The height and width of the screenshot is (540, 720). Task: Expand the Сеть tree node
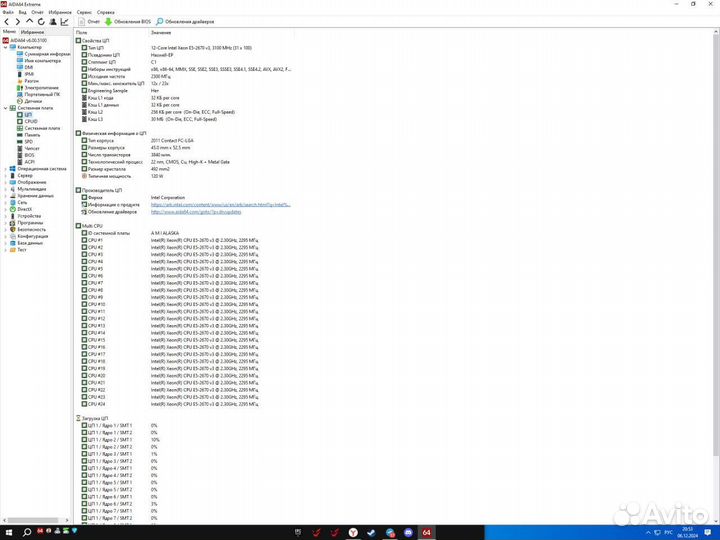pos(6,202)
